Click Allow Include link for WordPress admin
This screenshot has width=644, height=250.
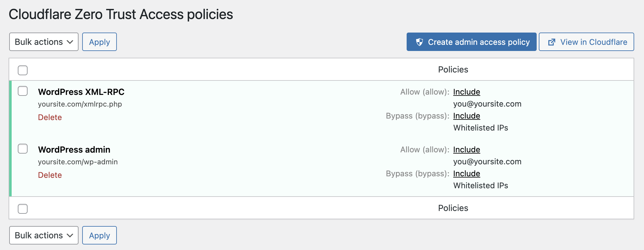[467, 150]
